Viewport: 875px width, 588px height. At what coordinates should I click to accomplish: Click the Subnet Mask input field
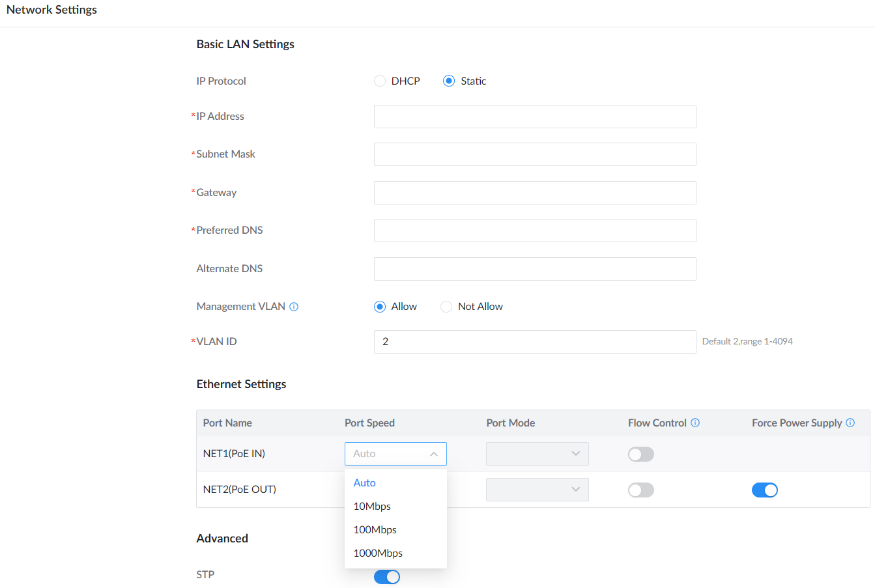coord(535,154)
